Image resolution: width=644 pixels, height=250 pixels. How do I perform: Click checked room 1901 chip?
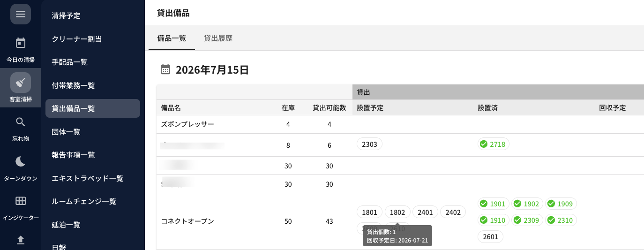coord(494,204)
